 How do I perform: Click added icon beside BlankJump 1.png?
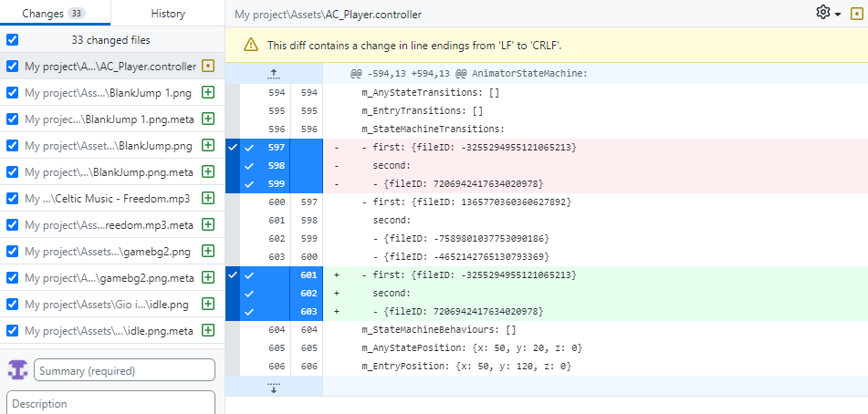[x=207, y=93]
